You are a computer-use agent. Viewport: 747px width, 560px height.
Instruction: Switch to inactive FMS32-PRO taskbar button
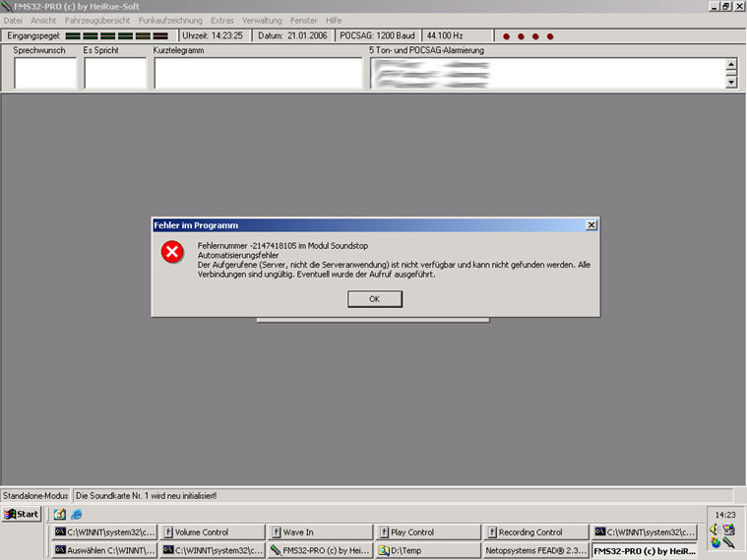click(320, 550)
